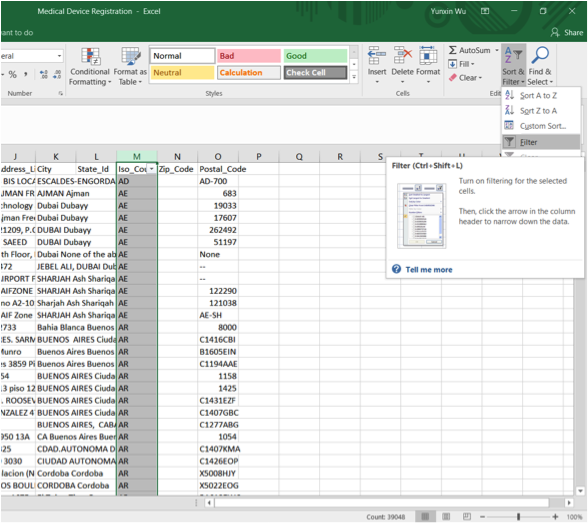The width and height of the screenshot is (588, 523).
Task: Click the Fill down icon
Action: click(453, 64)
